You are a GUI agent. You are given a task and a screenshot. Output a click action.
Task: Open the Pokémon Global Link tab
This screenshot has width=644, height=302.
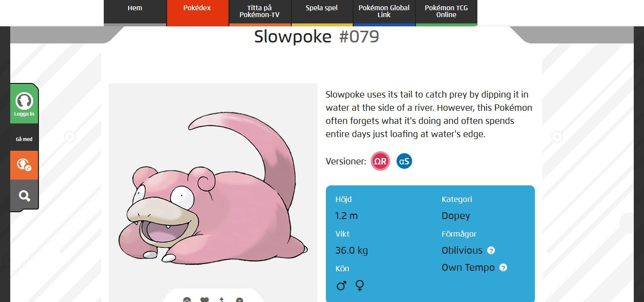(x=384, y=11)
